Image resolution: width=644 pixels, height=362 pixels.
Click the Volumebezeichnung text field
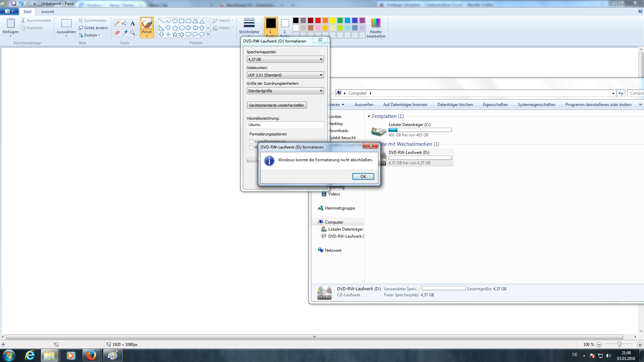coord(285,125)
